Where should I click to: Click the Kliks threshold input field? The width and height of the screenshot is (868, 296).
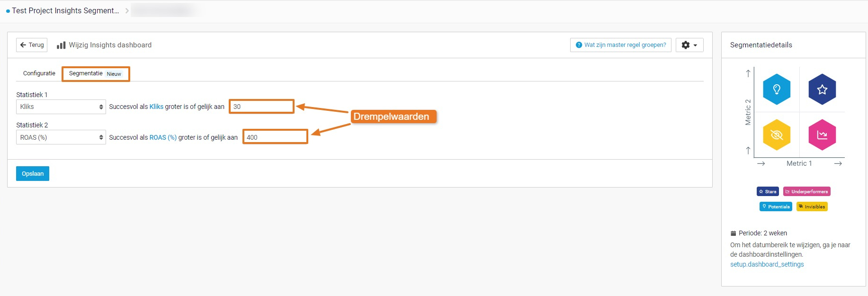pyautogui.click(x=261, y=107)
